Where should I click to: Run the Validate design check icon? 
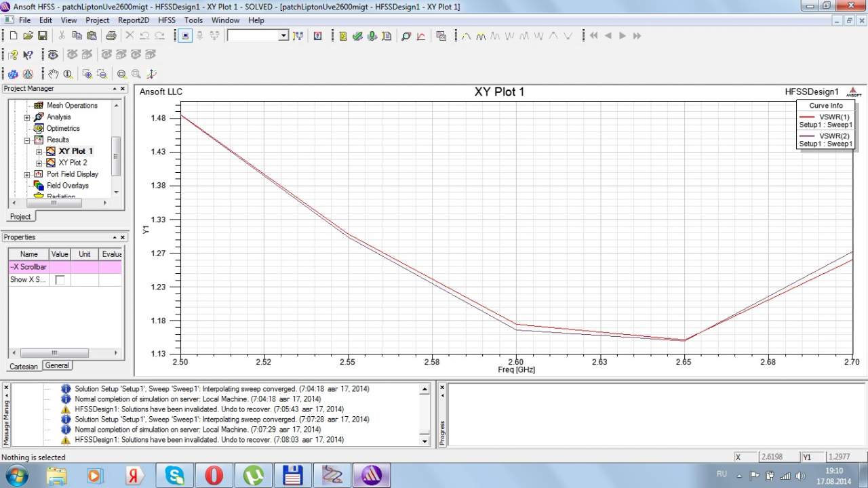357,36
